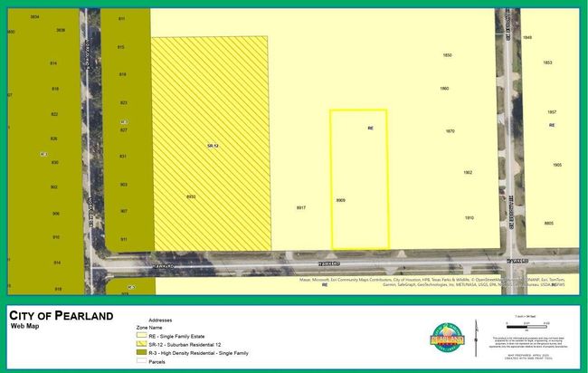Click the SR-12 zone label on hatched area
588x373 pixels.
point(212,146)
